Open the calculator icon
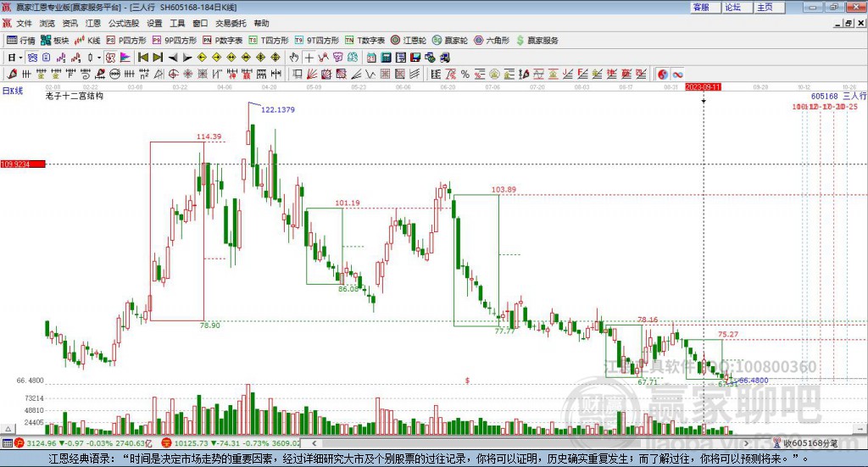Screen dimensions: 868x467 (386, 58)
